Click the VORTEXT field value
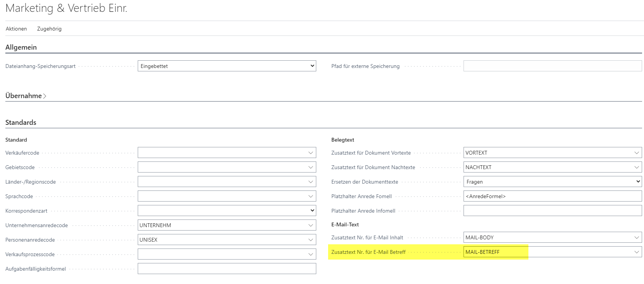644x284 pixels. [x=476, y=153]
